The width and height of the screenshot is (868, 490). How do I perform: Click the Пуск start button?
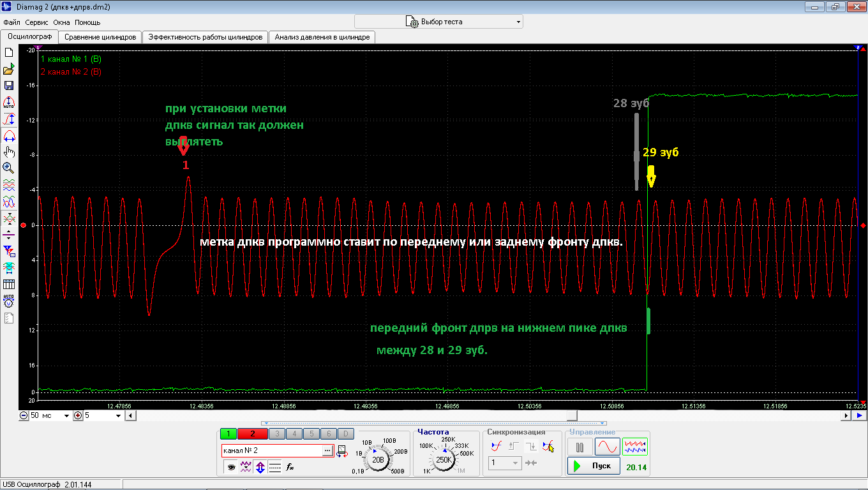(594, 466)
